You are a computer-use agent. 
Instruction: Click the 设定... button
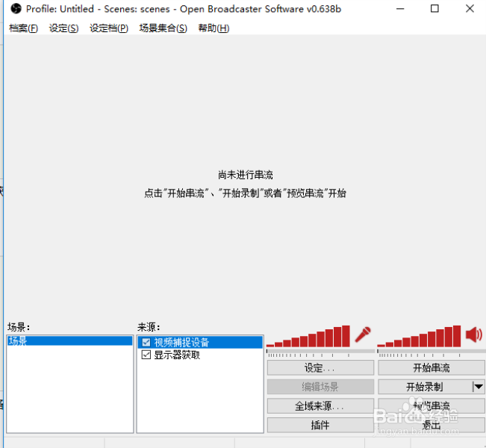click(320, 367)
